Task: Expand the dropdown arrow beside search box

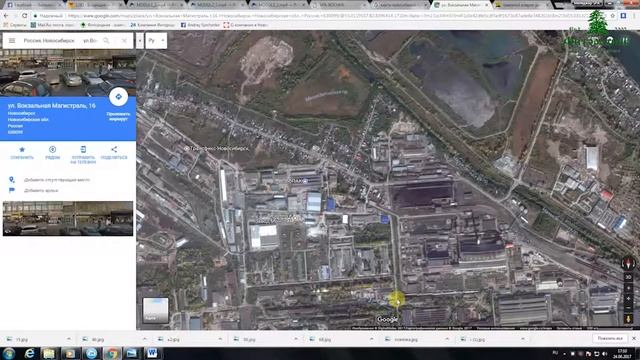Action: point(140,40)
